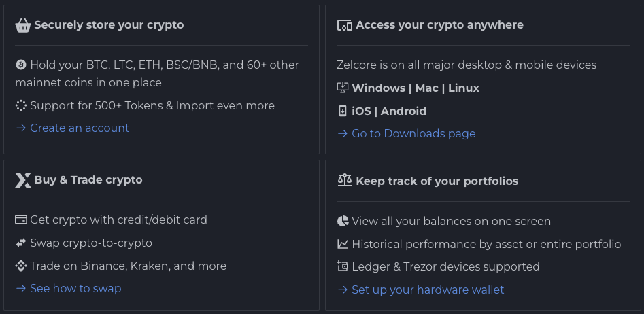Open the See how to swap link

coord(68,289)
